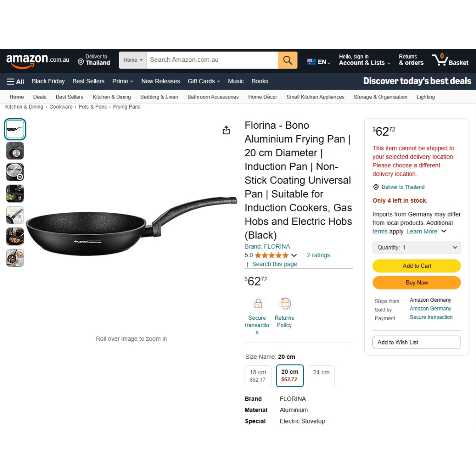This screenshot has height=476, width=476.
Task: Select the 18 cm size option
Action: [x=258, y=376]
